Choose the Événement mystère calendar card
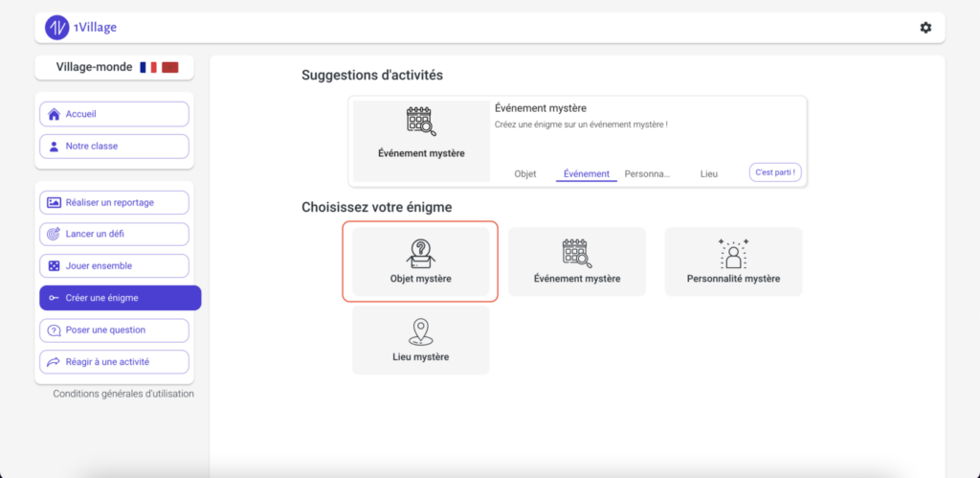The image size is (980, 478). tap(577, 262)
